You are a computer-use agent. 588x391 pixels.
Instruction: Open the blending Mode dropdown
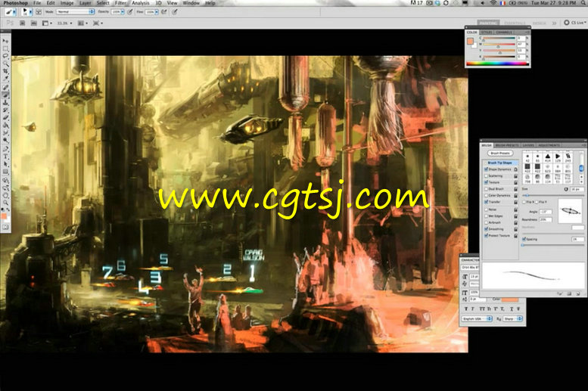(x=76, y=12)
